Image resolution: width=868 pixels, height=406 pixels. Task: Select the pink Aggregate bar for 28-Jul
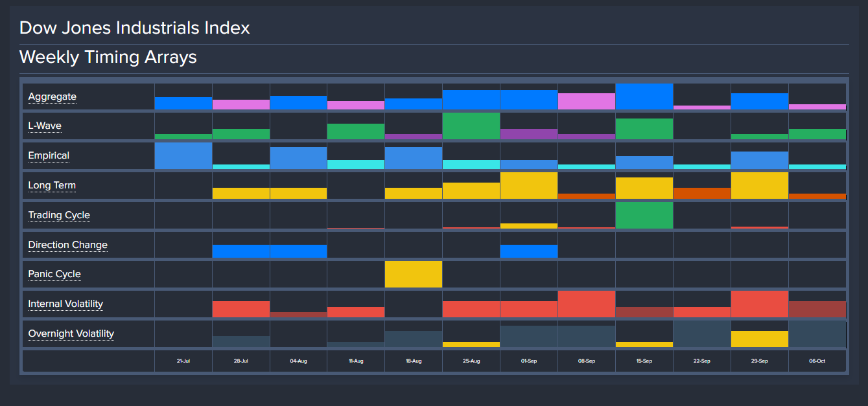241,105
